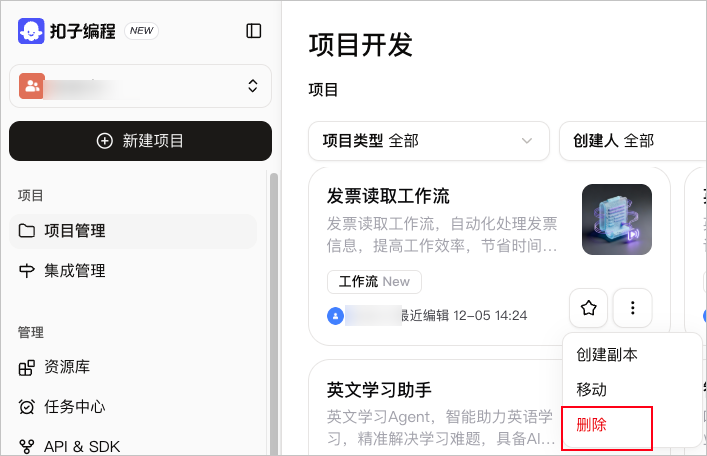Open 资源库 in sidebar
707x456 pixels.
(133, 367)
